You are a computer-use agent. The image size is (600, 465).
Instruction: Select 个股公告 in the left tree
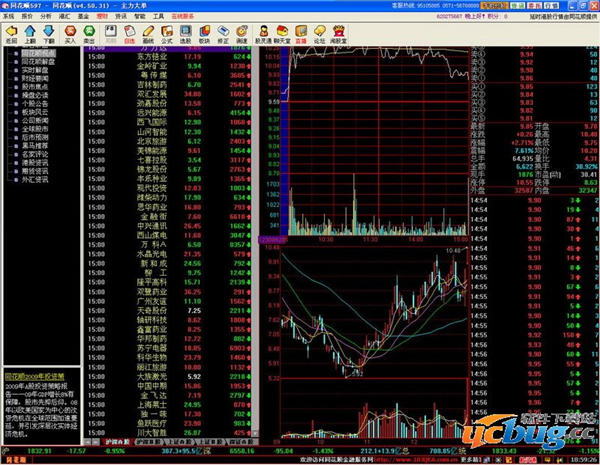tap(35, 103)
